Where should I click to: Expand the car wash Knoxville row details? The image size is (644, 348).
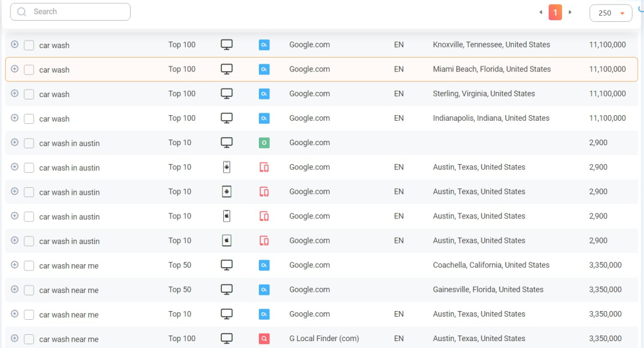(14, 44)
